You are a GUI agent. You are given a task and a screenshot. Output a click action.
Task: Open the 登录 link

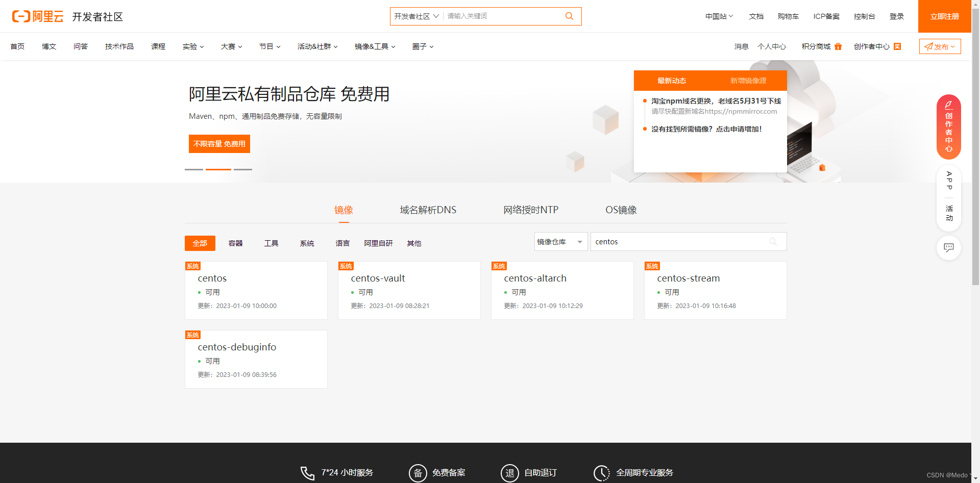click(897, 16)
